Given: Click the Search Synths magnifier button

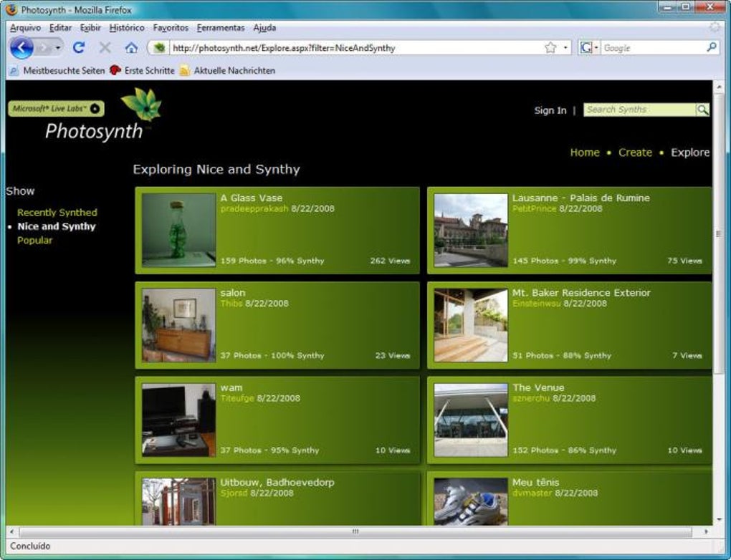Looking at the screenshot, I should tap(702, 110).
